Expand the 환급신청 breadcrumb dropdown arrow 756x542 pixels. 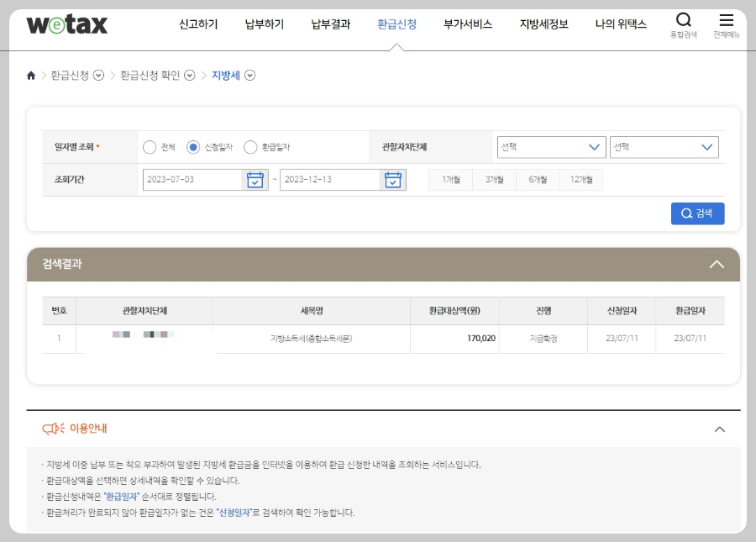pyautogui.click(x=98, y=76)
